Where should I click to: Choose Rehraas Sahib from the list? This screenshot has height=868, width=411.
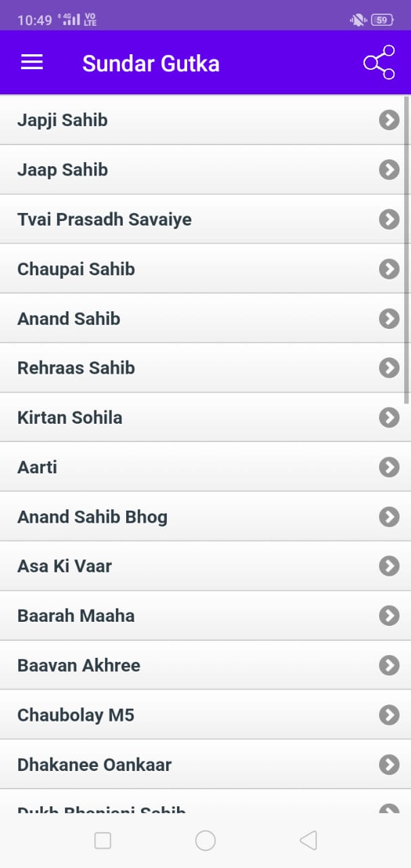76,368
